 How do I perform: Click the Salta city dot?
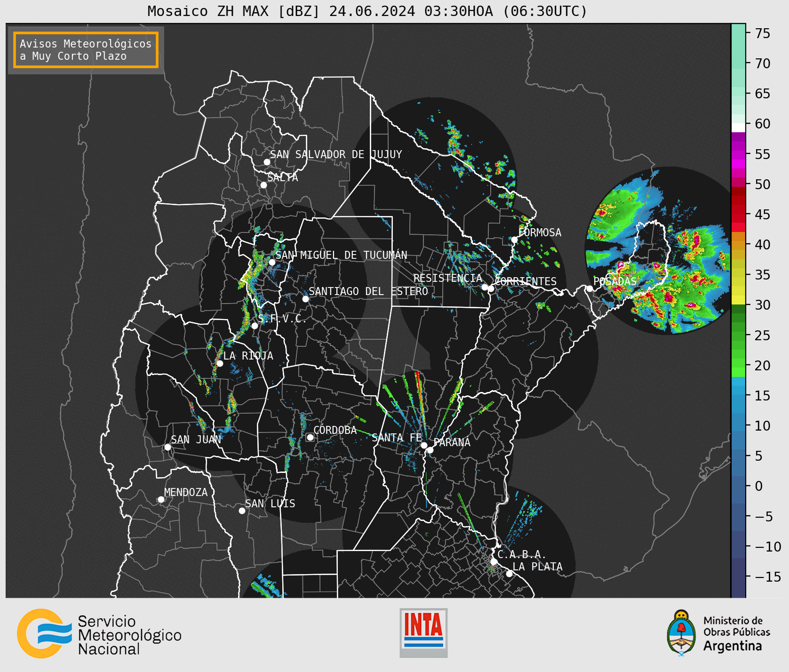pos(263,185)
